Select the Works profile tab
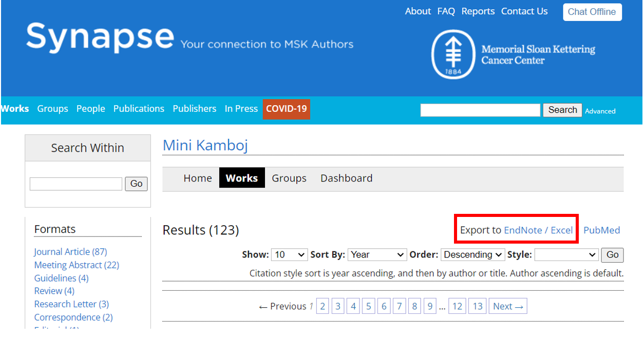Viewport: 644px width, 339px height. [x=242, y=178]
